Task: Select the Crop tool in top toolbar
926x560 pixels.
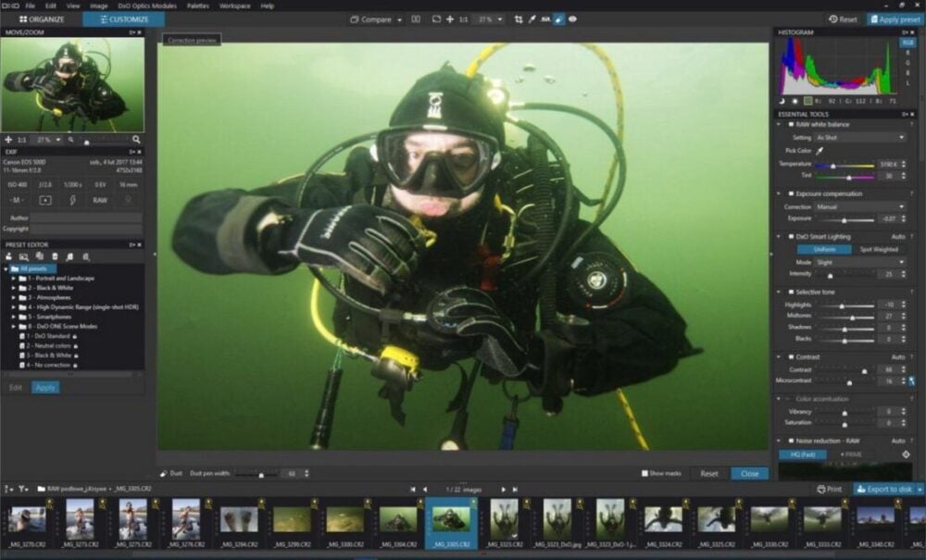Action: click(519, 19)
